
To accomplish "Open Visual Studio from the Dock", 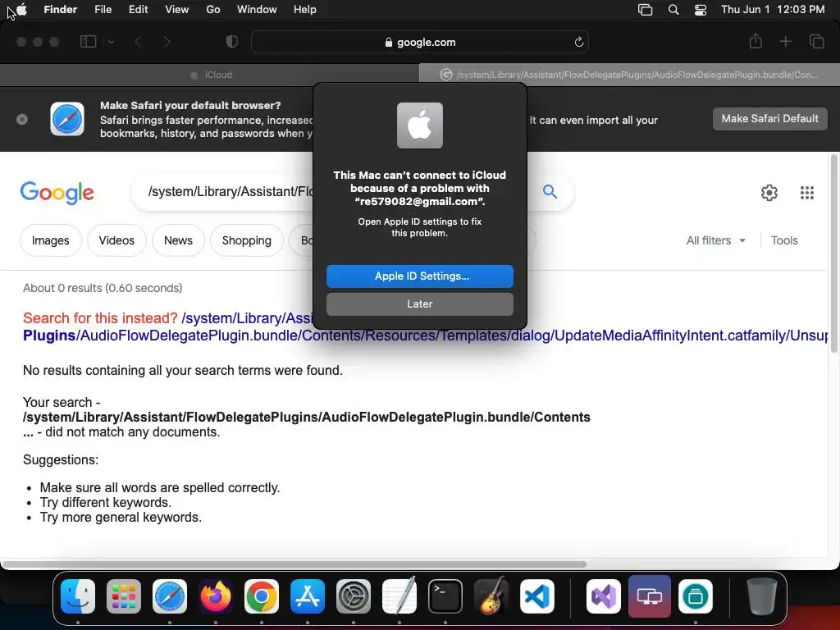I will coord(604,596).
